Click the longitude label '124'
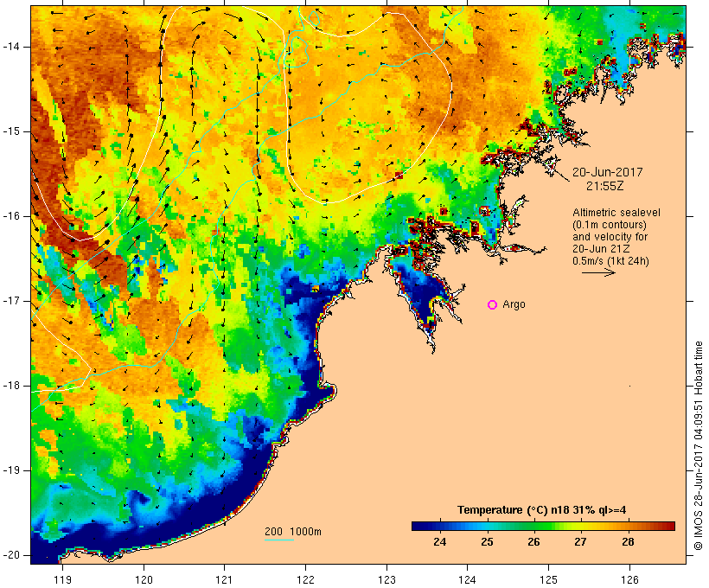The image size is (709, 588). click(467, 579)
